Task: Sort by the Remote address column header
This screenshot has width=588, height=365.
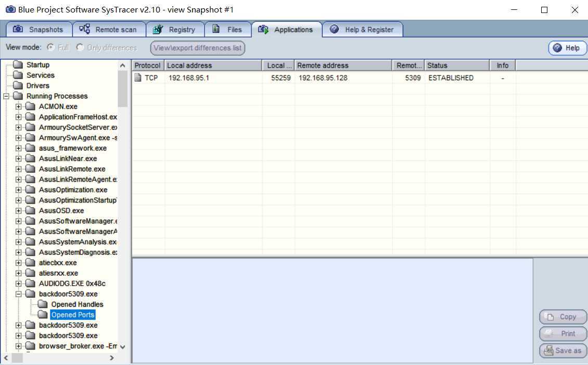Action: (x=343, y=65)
